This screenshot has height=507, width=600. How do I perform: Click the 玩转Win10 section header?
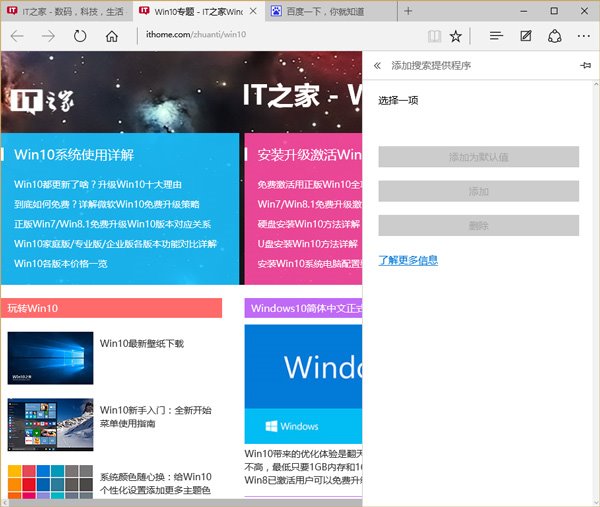click(111, 308)
